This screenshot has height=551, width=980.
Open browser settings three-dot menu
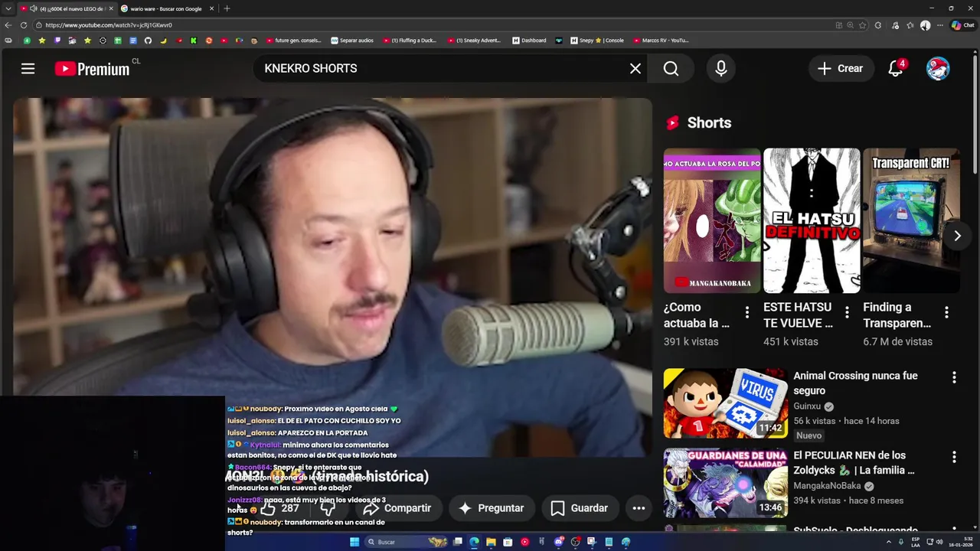click(x=941, y=25)
